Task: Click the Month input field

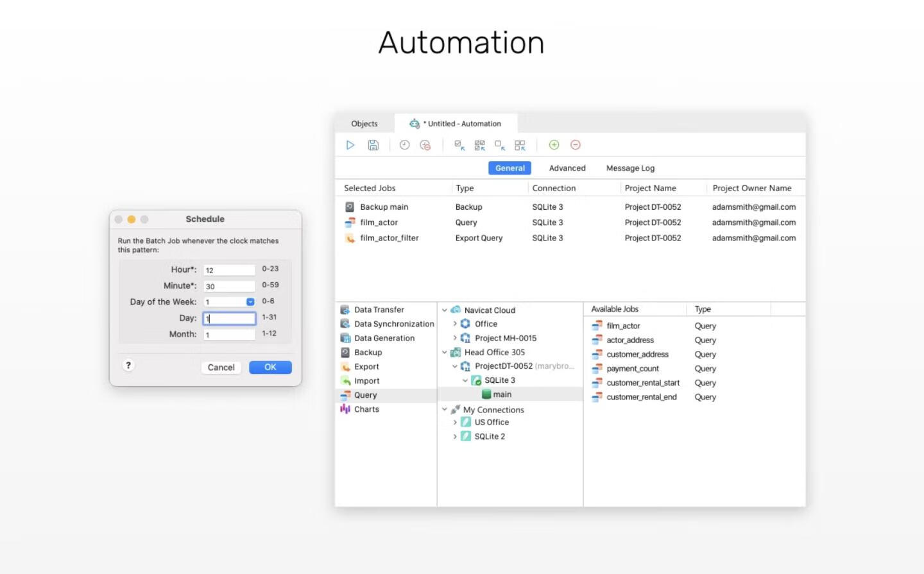Action: click(x=229, y=335)
